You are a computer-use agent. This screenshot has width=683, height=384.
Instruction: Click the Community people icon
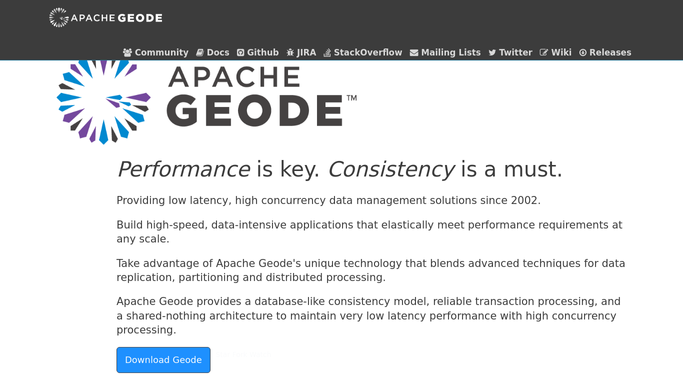pos(127,53)
